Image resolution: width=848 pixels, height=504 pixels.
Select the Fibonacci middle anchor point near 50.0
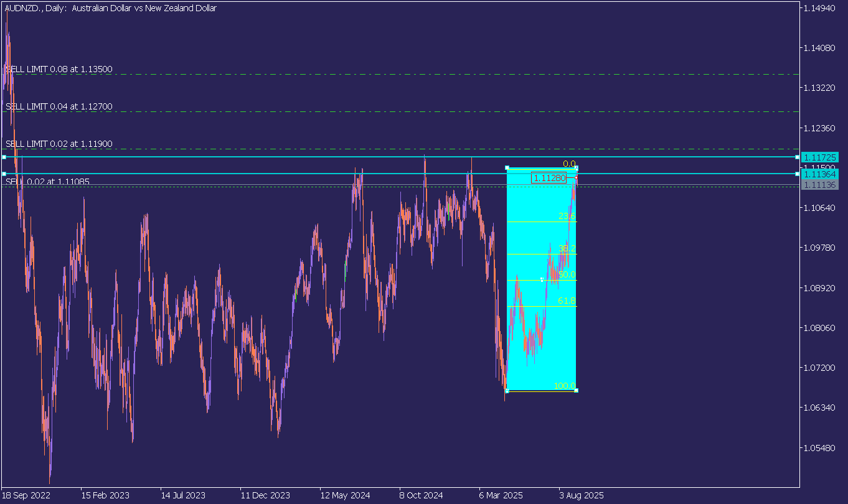point(542,279)
